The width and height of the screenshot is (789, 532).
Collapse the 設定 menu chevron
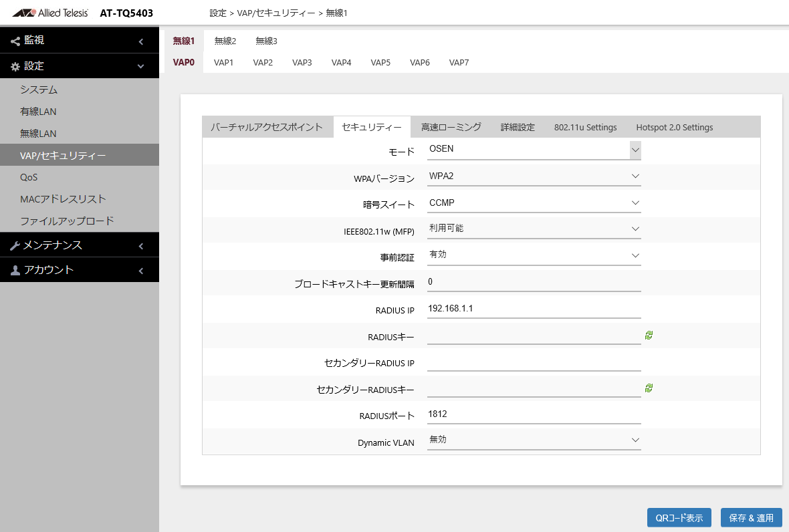coord(141,66)
